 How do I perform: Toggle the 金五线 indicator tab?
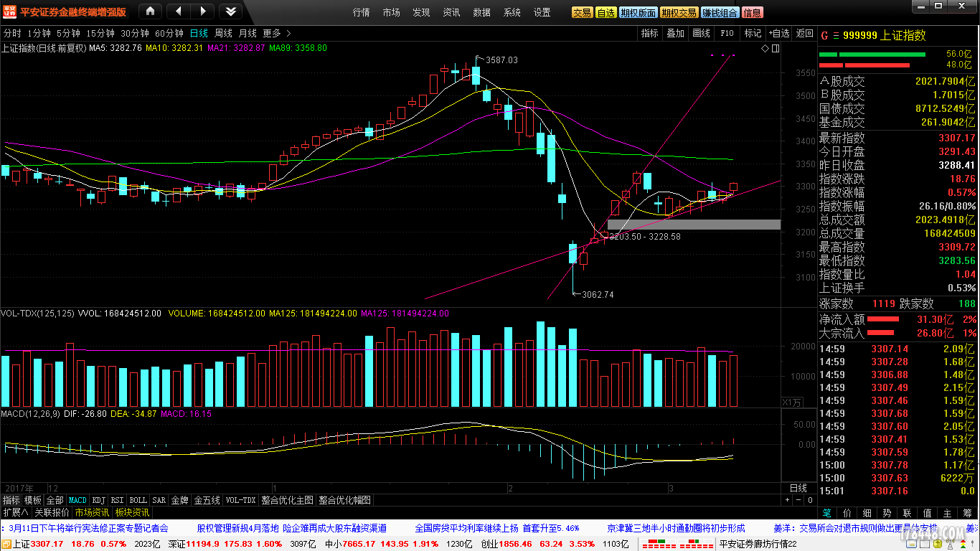click(207, 500)
